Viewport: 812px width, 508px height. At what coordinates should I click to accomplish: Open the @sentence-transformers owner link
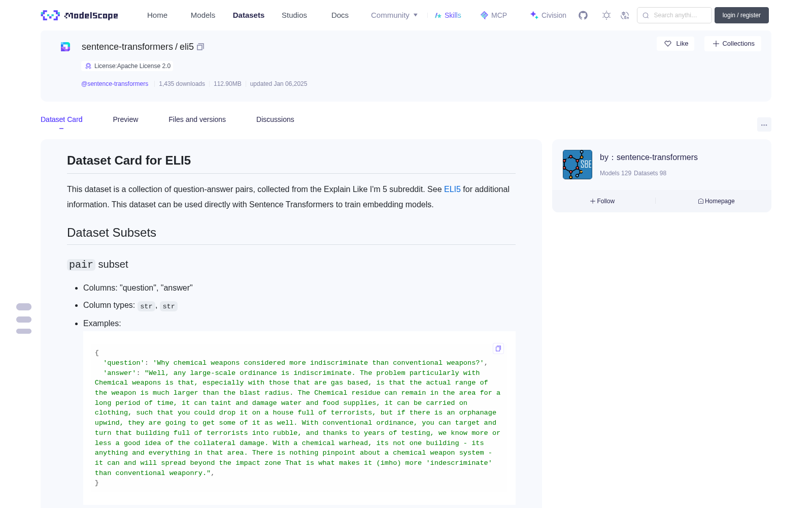[115, 84]
